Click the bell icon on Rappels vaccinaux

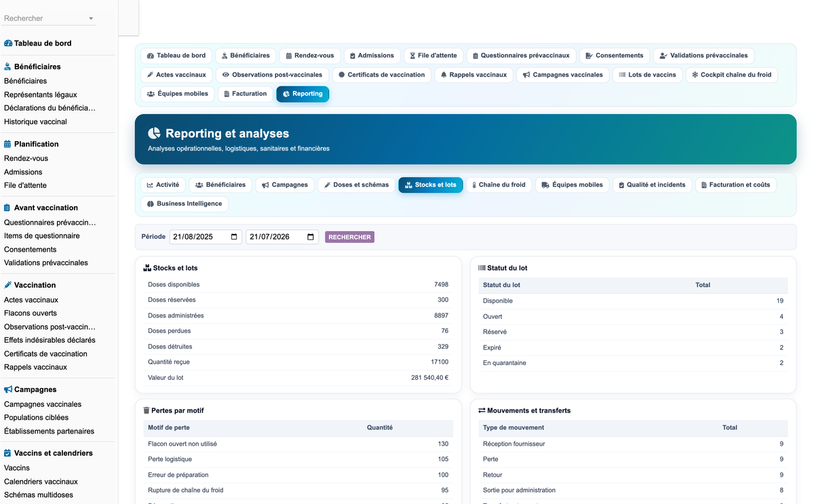tap(444, 75)
